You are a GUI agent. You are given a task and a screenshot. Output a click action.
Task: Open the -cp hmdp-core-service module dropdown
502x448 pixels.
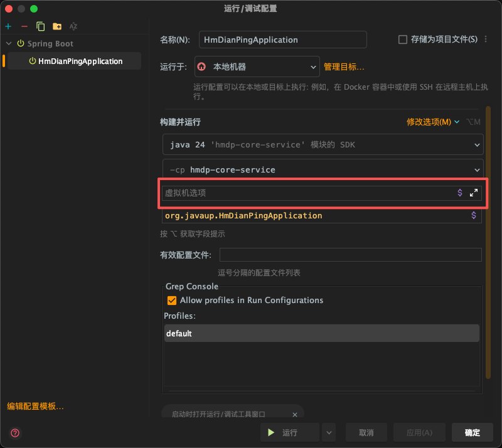[x=476, y=169]
